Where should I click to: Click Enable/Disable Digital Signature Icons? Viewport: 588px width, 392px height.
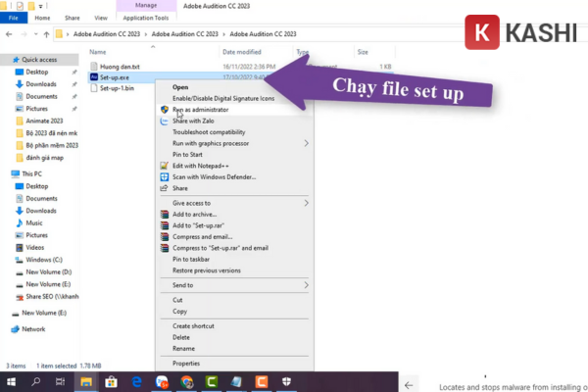click(x=234, y=98)
